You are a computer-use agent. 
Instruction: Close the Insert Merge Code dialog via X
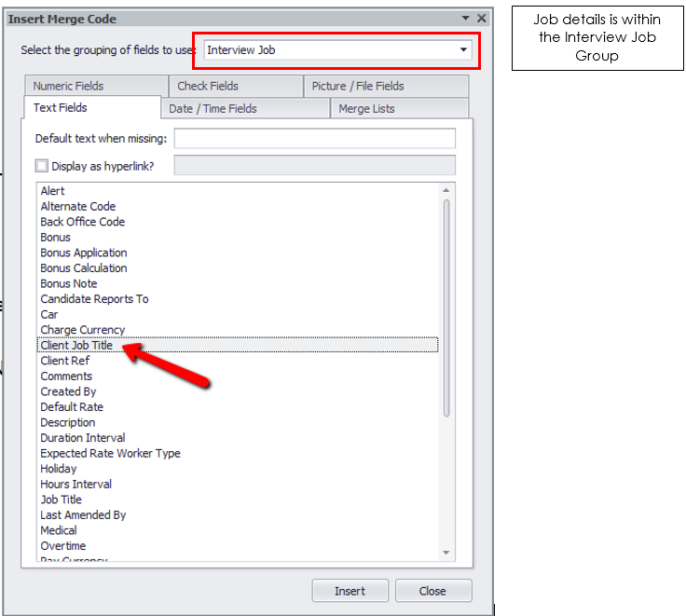click(x=481, y=19)
